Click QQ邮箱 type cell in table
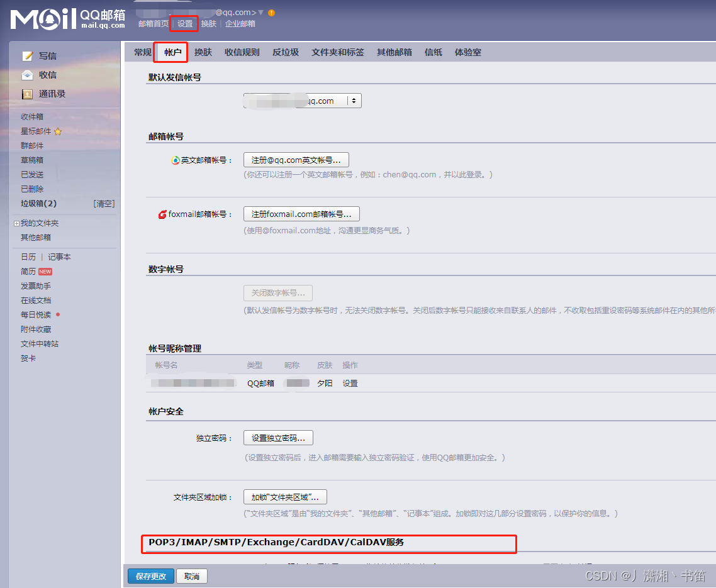The width and height of the screenshot is (716, 588). pyautogui.click(x=260, y=384)
